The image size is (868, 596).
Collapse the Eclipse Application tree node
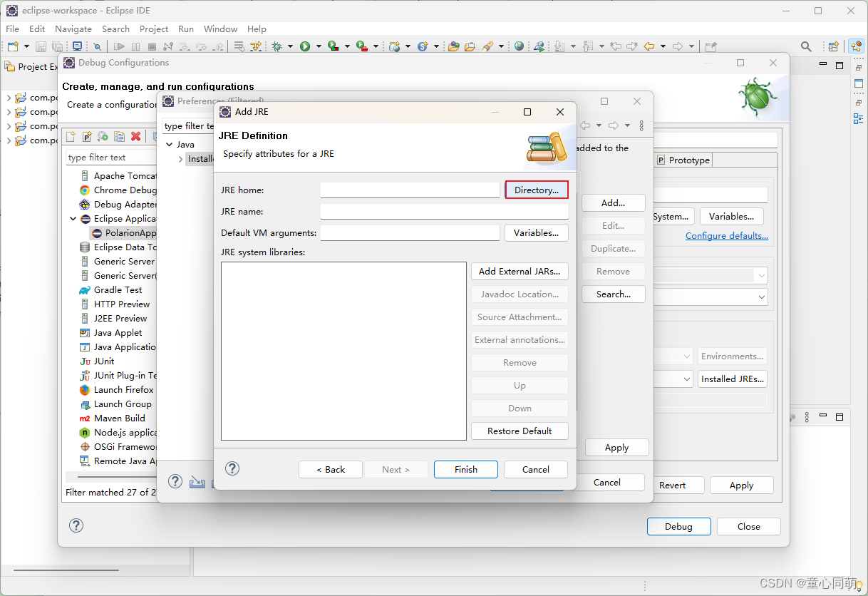point(73,219)
